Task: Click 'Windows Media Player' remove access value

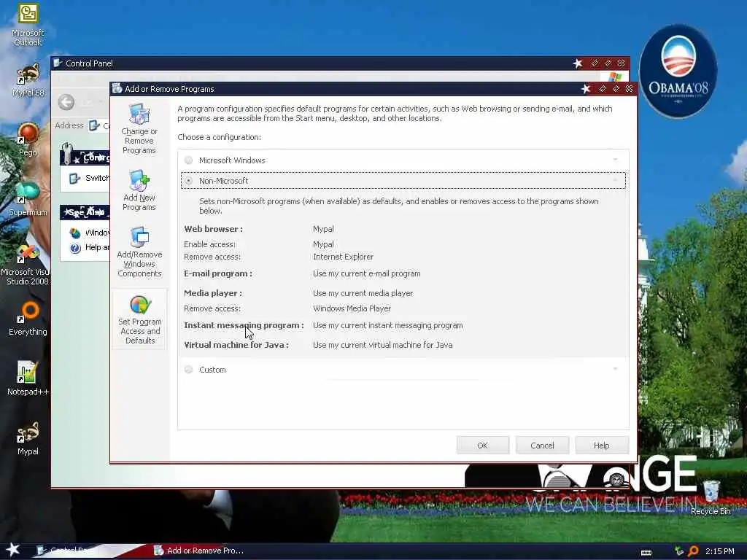Action: tap(352, 308)
